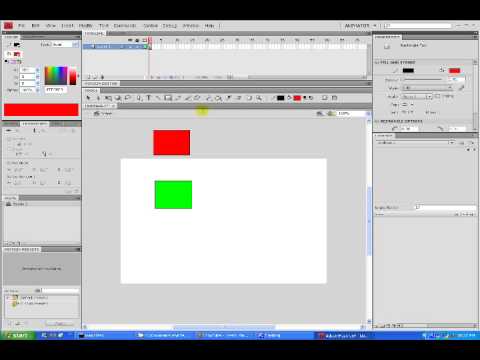Select the Deco tool

pyautogui.click(x=197, y=98)
